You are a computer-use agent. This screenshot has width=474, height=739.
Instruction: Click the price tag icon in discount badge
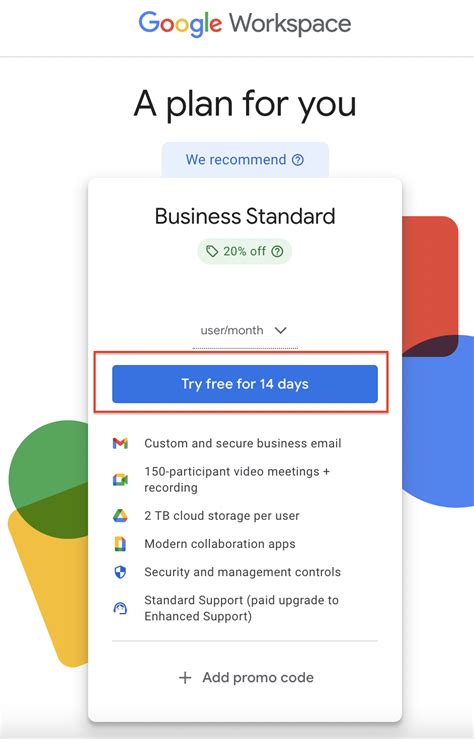[212, 251]
